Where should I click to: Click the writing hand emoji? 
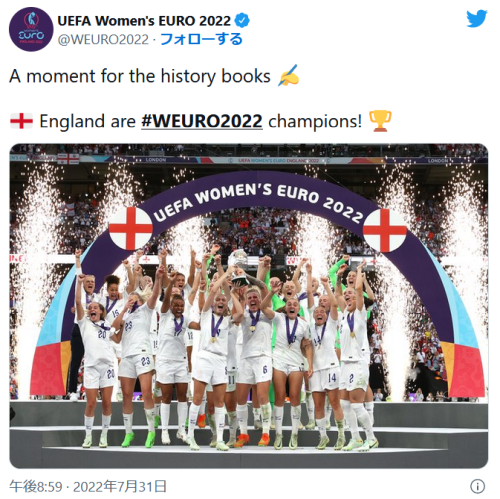289,76
